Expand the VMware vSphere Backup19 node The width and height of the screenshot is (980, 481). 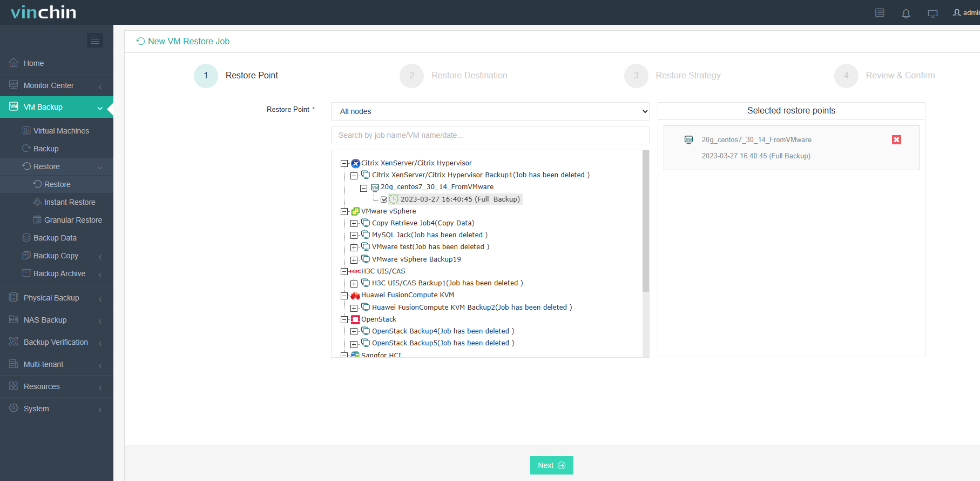354,260
